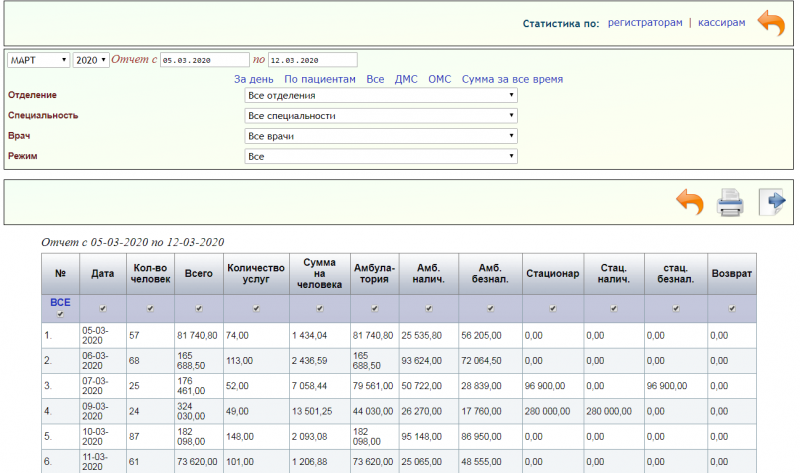Select the За день report filter
This screenshot has height=473, width=800.
point(254,78)
